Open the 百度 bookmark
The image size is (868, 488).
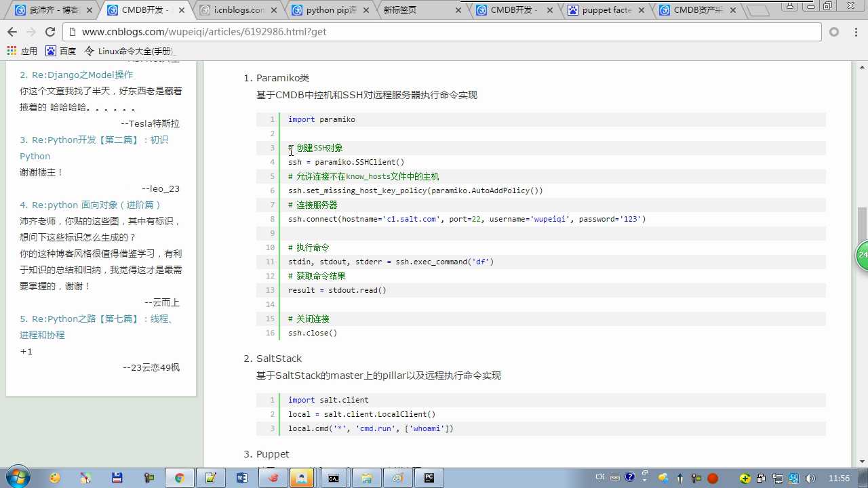[61, 51]
